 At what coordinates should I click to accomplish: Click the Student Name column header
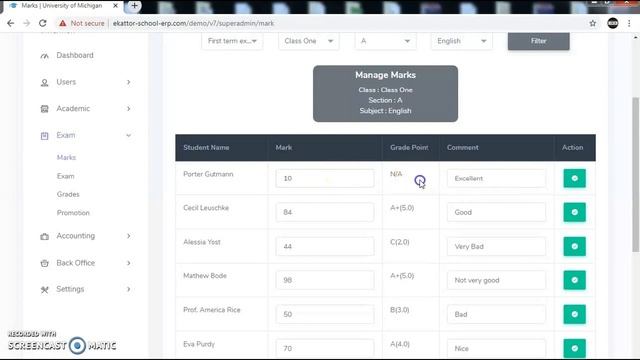point(206,148)
